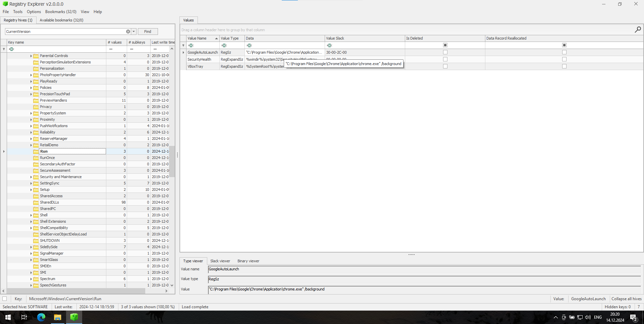Click the Values grid filter funnel icon
Image resolution: width=644 pixels, height=324 pixels.
tap(183, 45)
